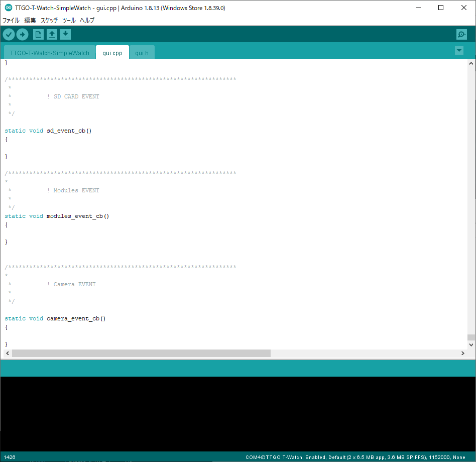Open the 編集 menu
The image size is (476, 462).
(x=30, y=20)
